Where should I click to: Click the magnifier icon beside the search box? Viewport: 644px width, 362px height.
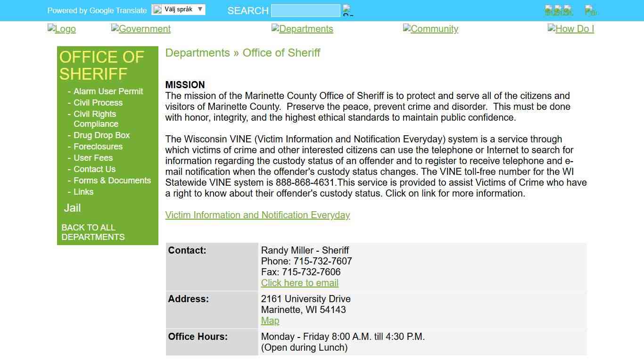tap(347, 10)
